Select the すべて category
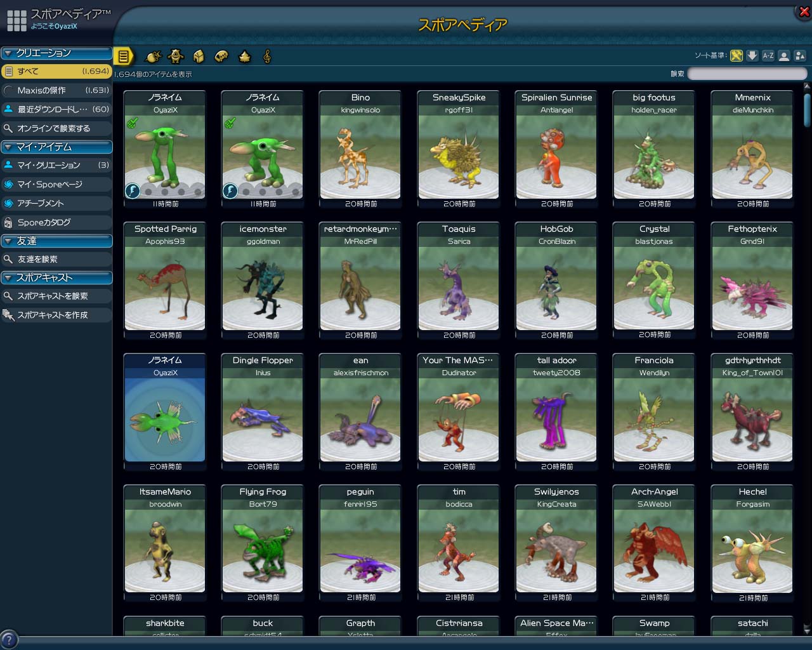The width and height of the screenshot is (812, 650). tap(56, 71)
